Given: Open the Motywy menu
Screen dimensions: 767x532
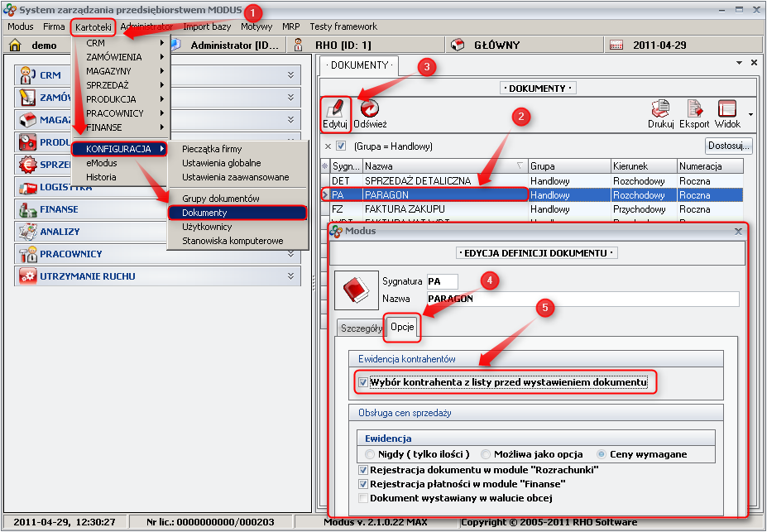Looking at the screenshot, I should [256, 26].
